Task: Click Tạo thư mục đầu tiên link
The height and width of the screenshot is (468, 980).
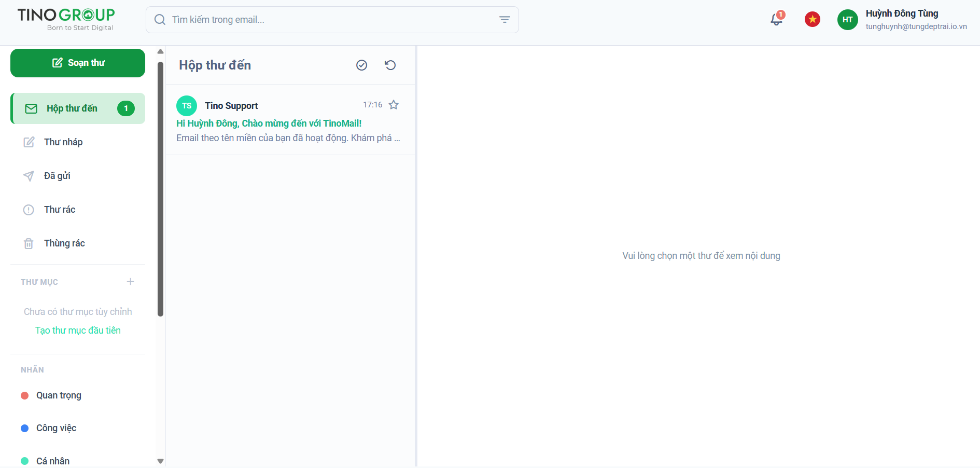Action: tap(78, 331)
